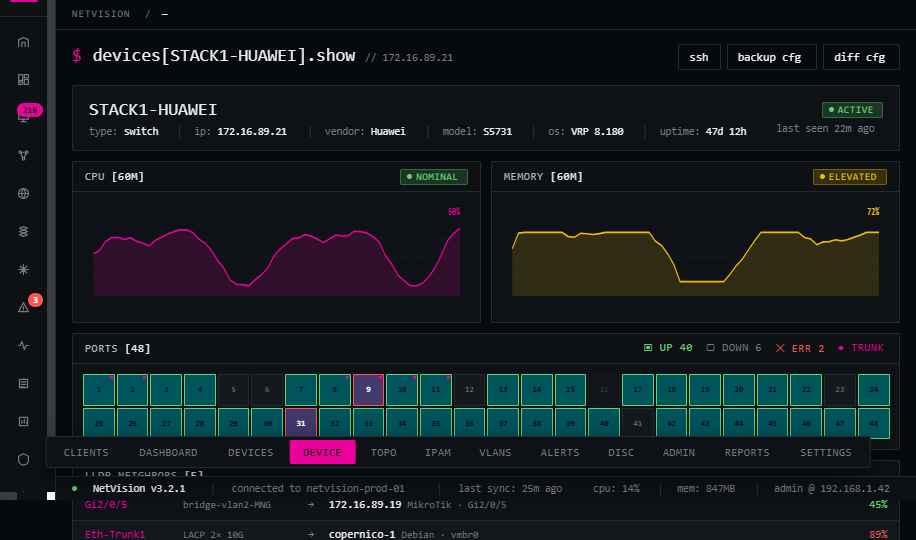Viewport: 916px width, 540px height.
Task: Switch to the TOPO tab
Action: (x=383, y=452)
